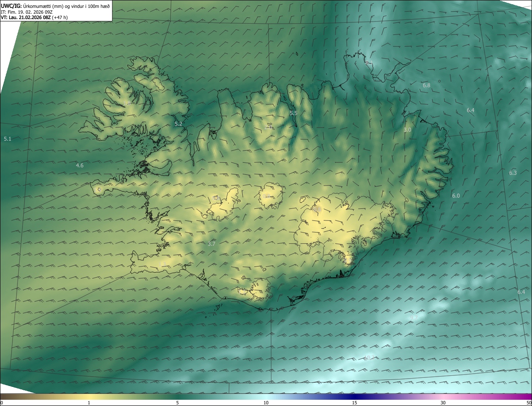
Task: Click the 6.0 value on the map
Action: click(x=456, y=196)
